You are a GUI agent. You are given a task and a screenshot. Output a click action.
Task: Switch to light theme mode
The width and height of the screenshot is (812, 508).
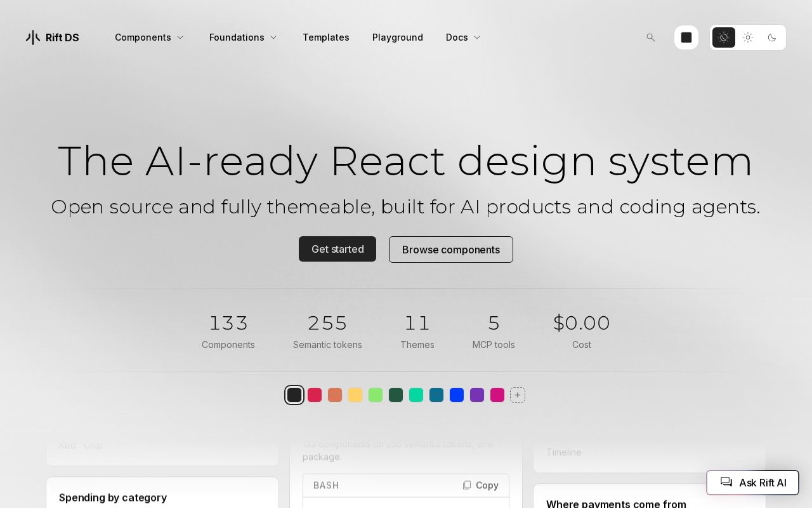click(748, 37)
